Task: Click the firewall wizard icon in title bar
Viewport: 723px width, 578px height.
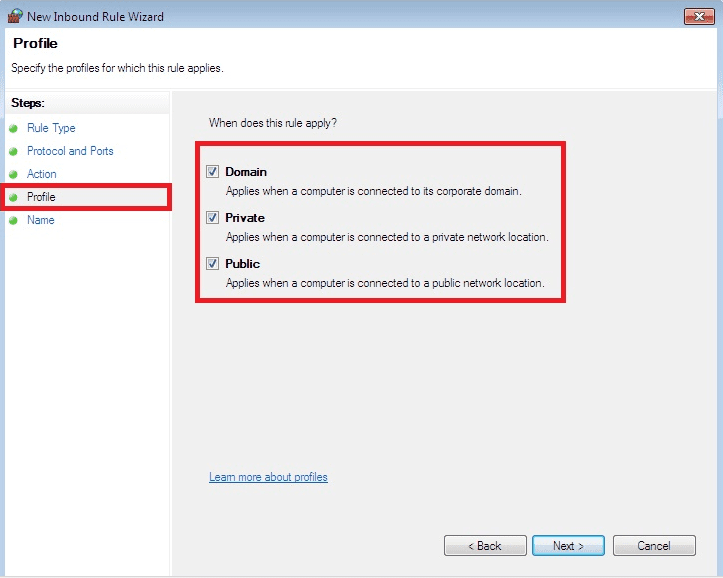Action: 15,16
